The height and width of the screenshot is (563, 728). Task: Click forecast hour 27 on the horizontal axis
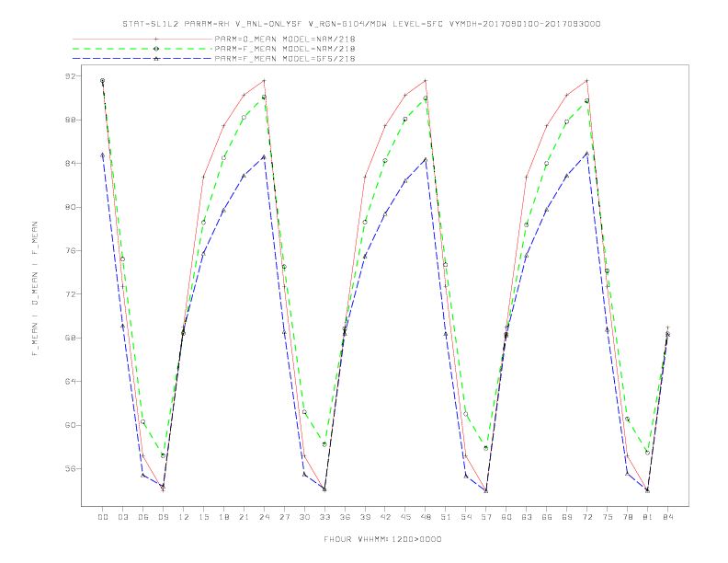[x=284, y=517]
